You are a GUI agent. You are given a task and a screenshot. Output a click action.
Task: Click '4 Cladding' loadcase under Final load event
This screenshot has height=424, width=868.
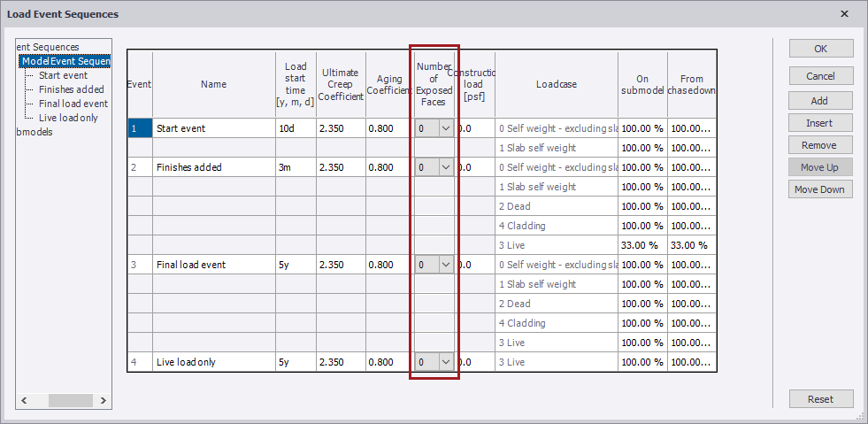[557, 323]
